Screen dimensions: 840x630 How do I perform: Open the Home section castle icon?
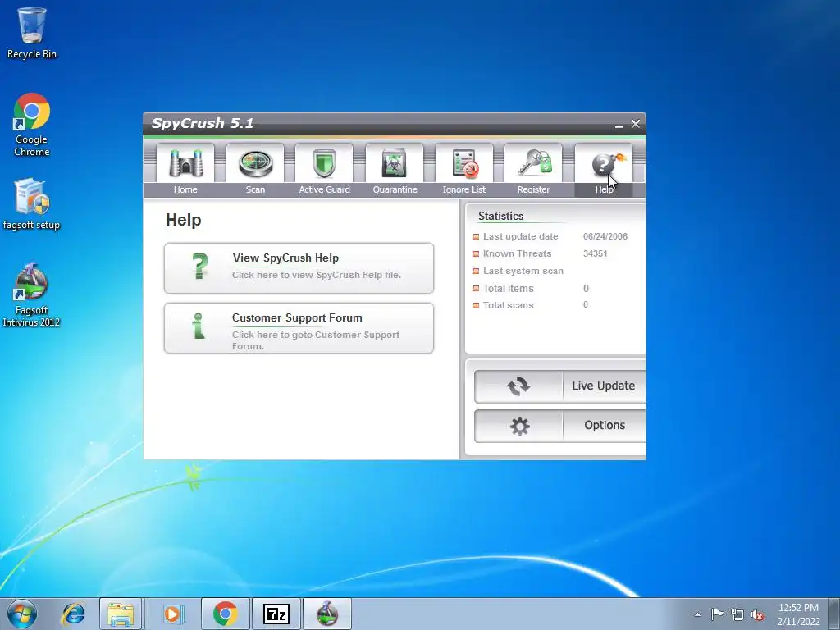[185, 163]
